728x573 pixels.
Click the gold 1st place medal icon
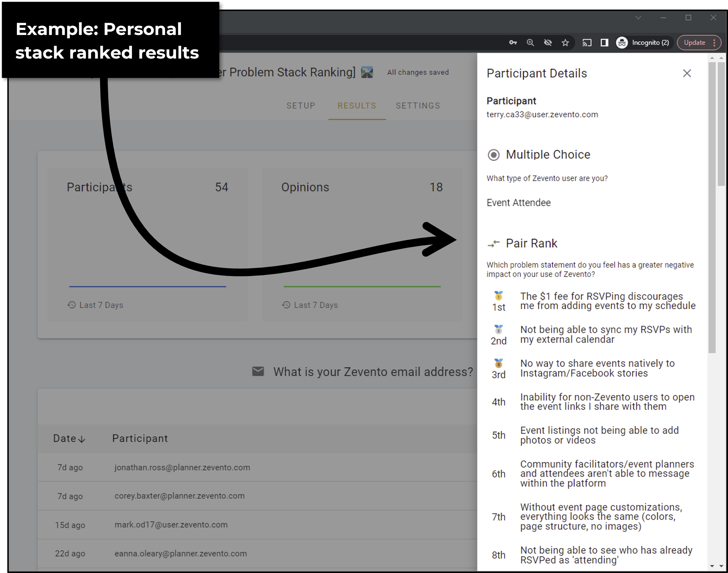pyautogui.click(x=498, y=296)
